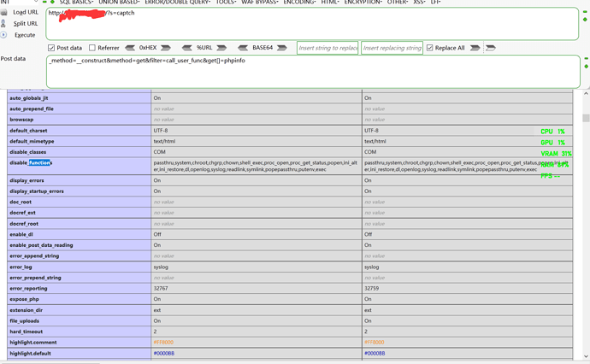The height and width of the screenshot is (364, 590).
Task: Click the Split URL button label
Action: (26, 23)
